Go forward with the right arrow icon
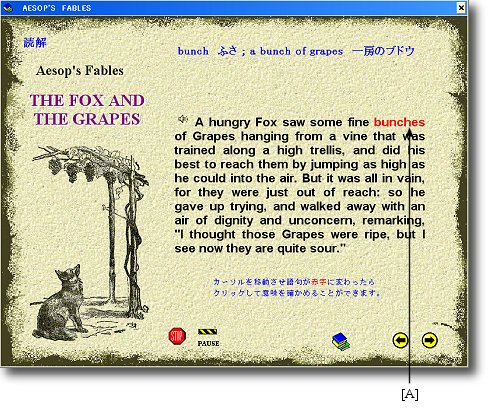Viewport: 500px width, 420px height. pos(430,340)
